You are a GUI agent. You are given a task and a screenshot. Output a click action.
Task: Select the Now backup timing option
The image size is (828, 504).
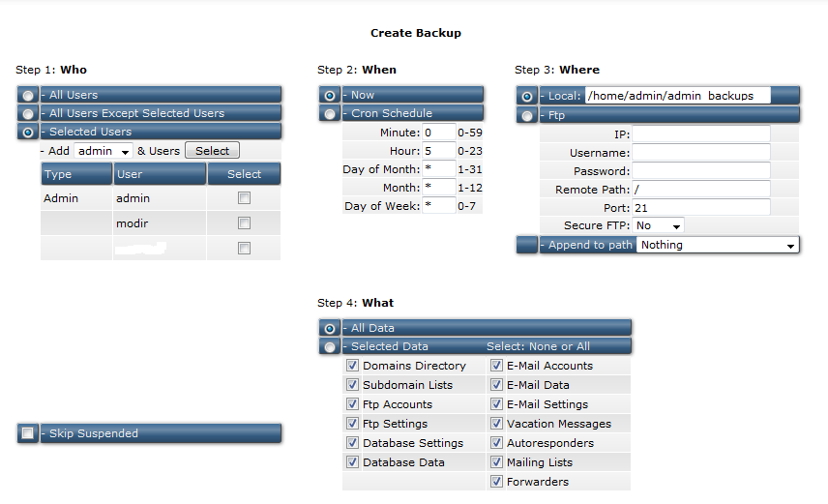coord(331,95)
